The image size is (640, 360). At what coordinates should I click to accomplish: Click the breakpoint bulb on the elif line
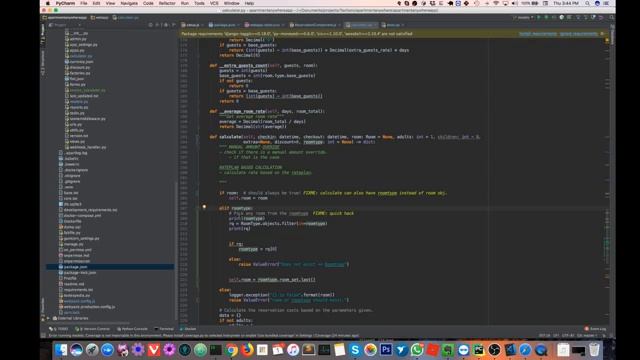[204, 207]
